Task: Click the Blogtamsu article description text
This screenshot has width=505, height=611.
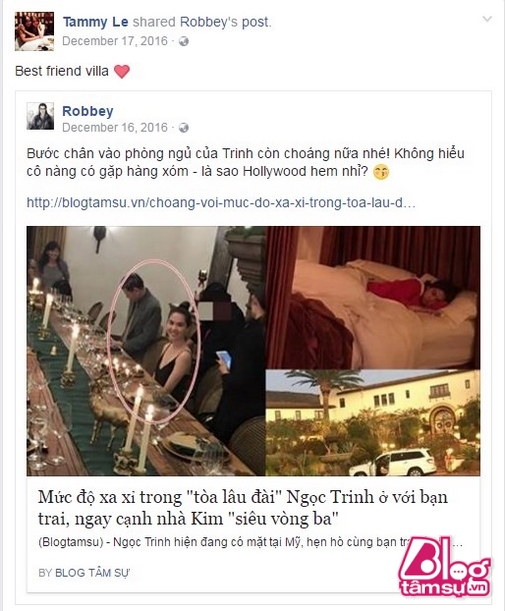Action: (x=250, y=542)
